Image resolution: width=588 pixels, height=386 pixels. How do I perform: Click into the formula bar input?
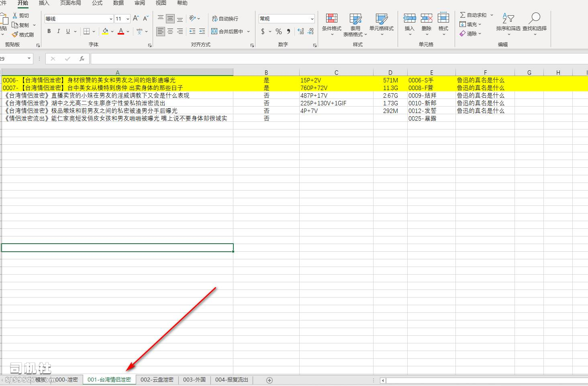pyautogui.click(x=339, y=59)
